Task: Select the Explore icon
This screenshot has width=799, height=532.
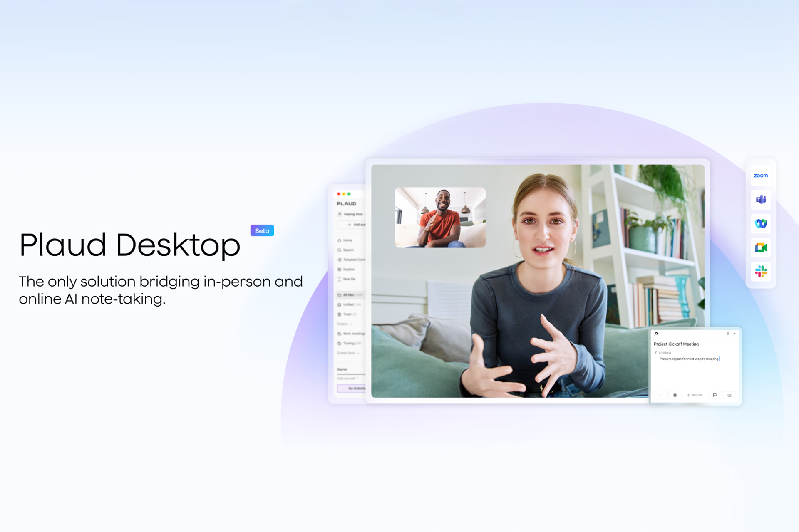Action: (x=340, y=269)
